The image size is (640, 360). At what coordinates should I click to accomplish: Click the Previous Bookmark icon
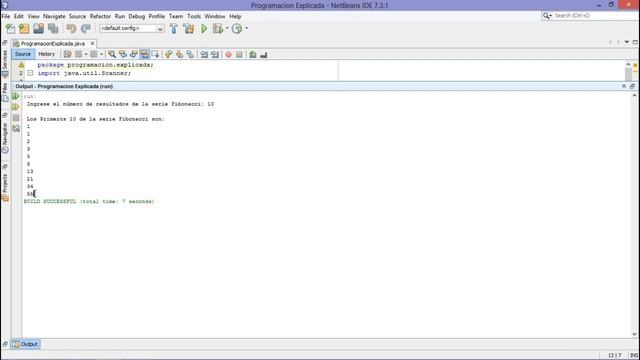169,54
